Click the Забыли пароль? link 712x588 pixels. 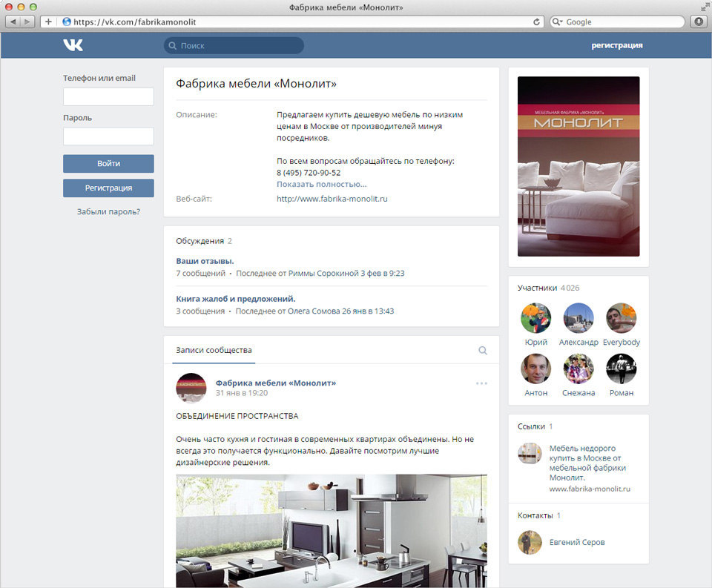pos(108,211)
